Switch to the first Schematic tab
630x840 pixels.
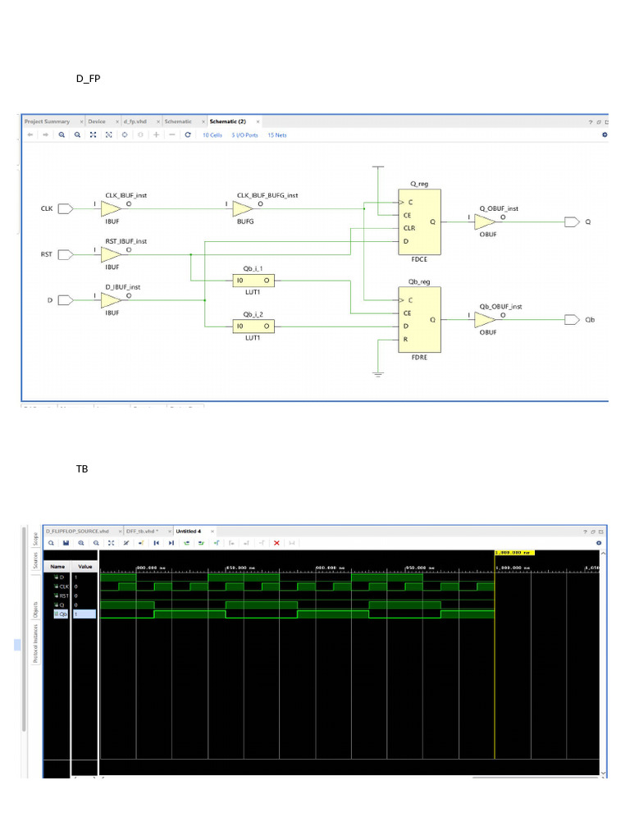(x=178, y=121)
